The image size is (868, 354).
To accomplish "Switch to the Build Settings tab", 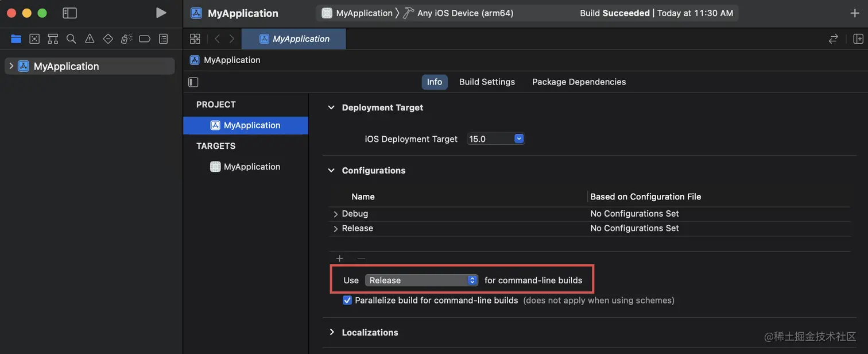I will pyautogui.click(x=487, y=82).
